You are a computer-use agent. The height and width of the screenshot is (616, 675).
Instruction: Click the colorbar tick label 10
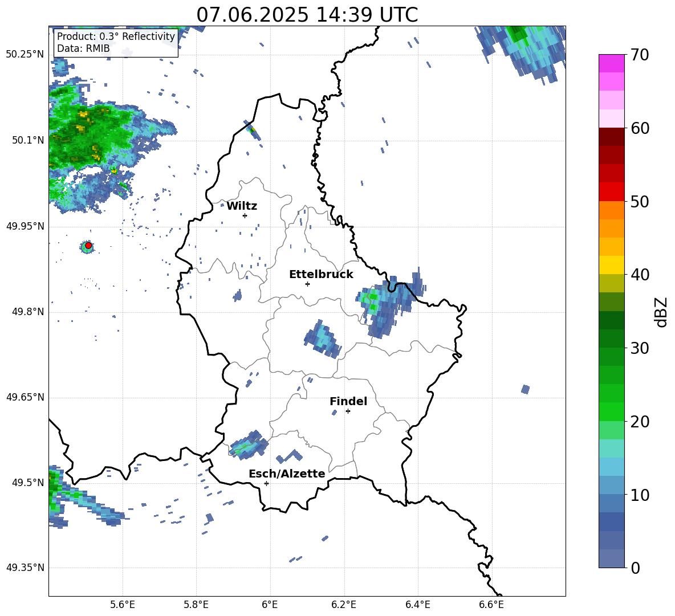pos(640,495)
